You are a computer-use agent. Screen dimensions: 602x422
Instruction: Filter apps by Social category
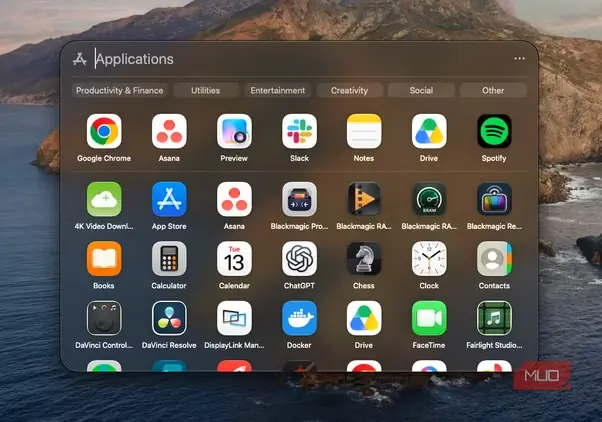coord(421,91)
